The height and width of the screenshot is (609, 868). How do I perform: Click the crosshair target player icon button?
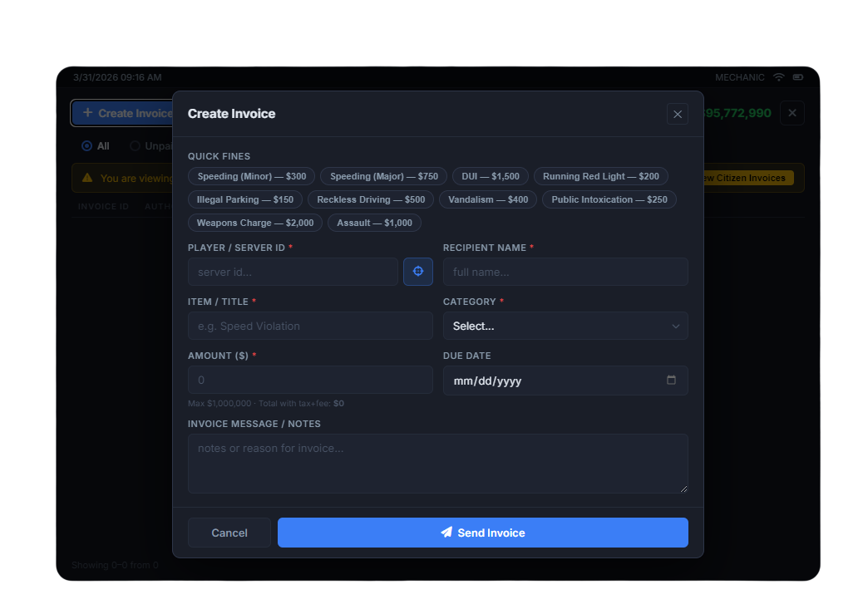(x=418, y=272)
